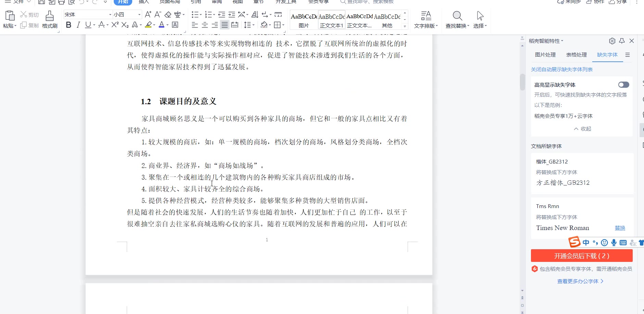Expand the styles gallery list
The image size is (644, 314).
pos(405,26)
